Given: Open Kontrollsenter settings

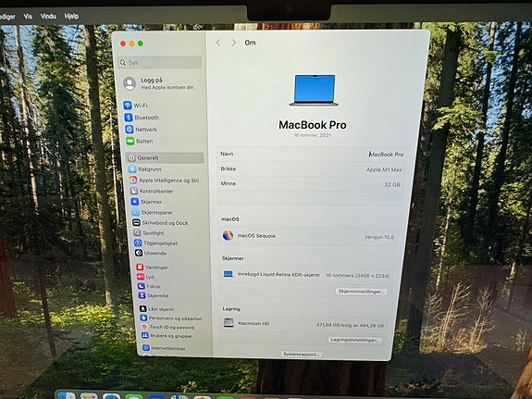Looking at the screenshot, I should 152,192.
